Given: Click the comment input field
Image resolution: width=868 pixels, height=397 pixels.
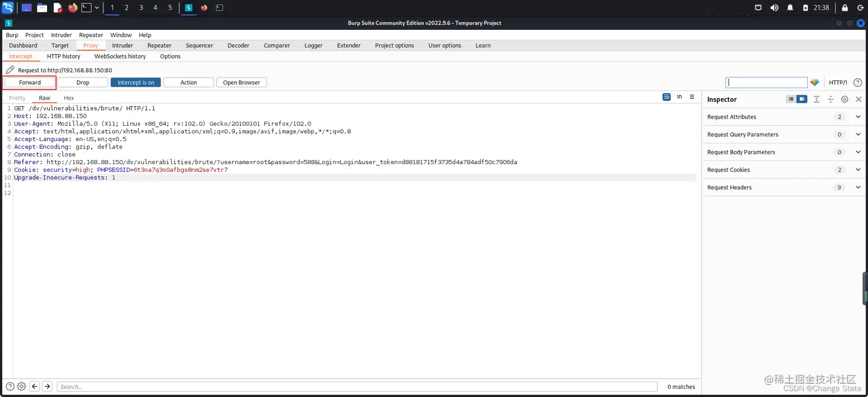Looking at the screenshot, I should 766,83.
